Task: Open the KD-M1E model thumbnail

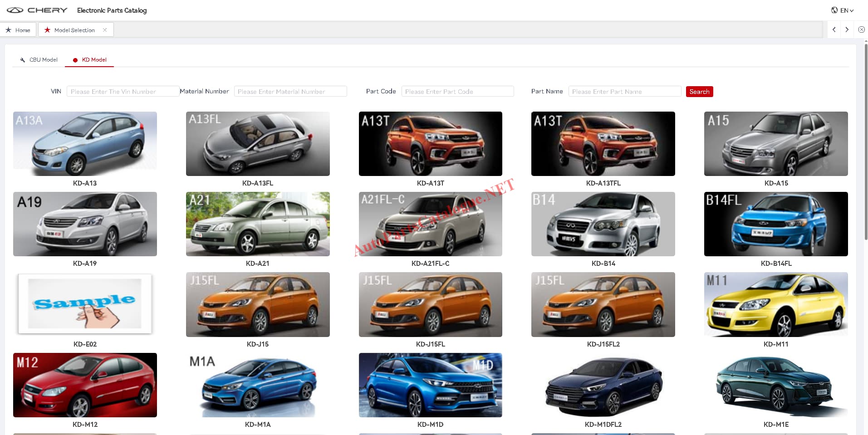Action: tap(776, 385)
